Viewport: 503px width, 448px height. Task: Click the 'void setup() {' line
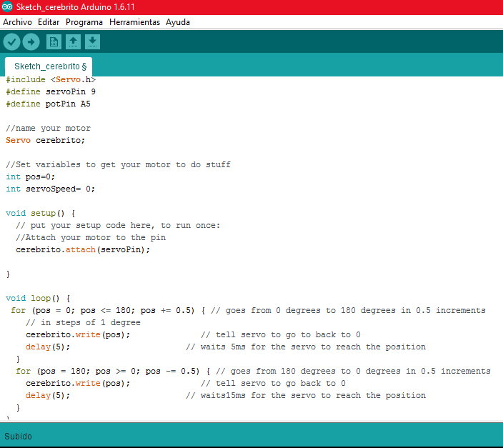click(x=41, y=214)
